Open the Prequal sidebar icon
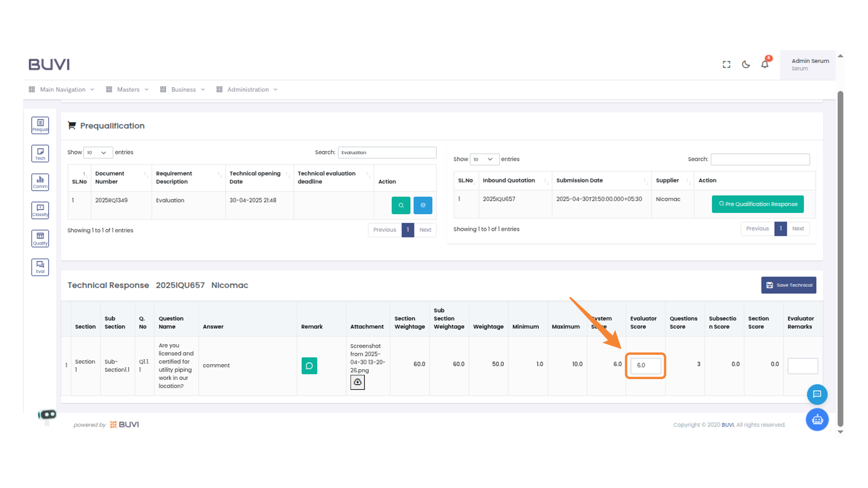 coord(40,125)
